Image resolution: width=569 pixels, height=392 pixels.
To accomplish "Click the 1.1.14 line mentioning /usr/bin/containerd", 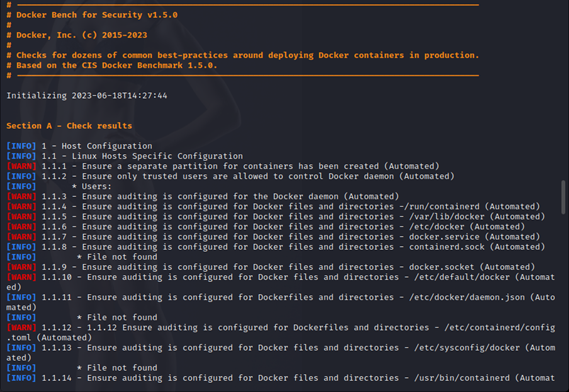I will [281, 378].
